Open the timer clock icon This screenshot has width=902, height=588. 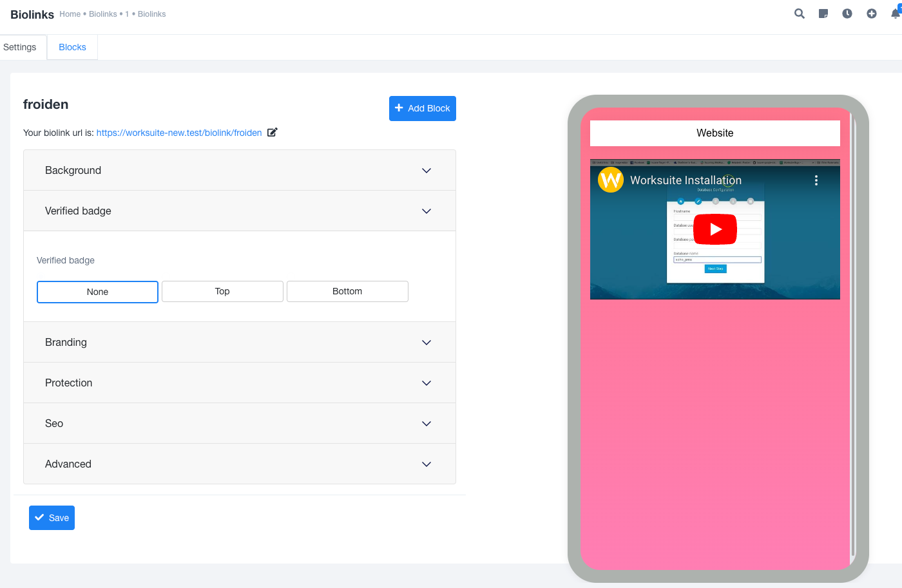(847, 14)
